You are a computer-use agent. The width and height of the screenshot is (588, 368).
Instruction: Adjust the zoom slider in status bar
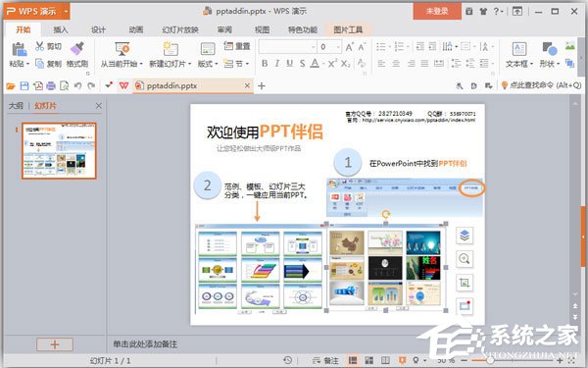pyautogui.click(x=490, y=360)
